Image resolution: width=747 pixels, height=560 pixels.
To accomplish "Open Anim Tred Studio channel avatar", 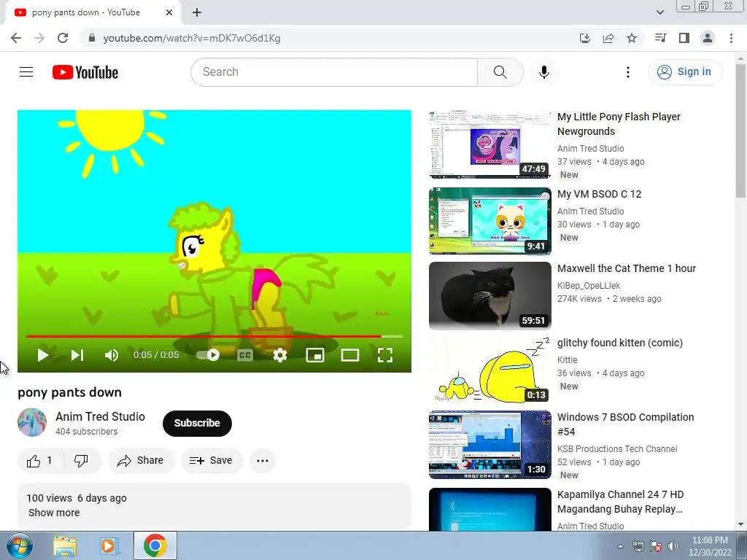I will click(32, 422).
